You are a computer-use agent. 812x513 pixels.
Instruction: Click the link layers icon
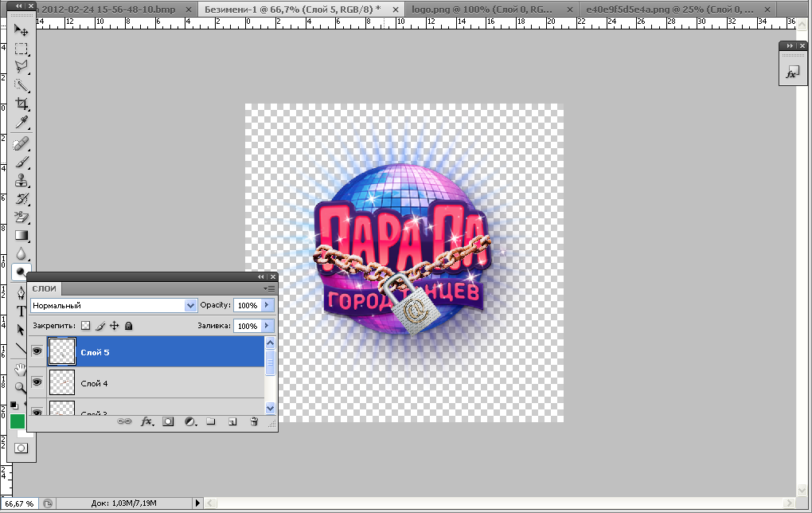pyautogui.click(x=124, y=422)
